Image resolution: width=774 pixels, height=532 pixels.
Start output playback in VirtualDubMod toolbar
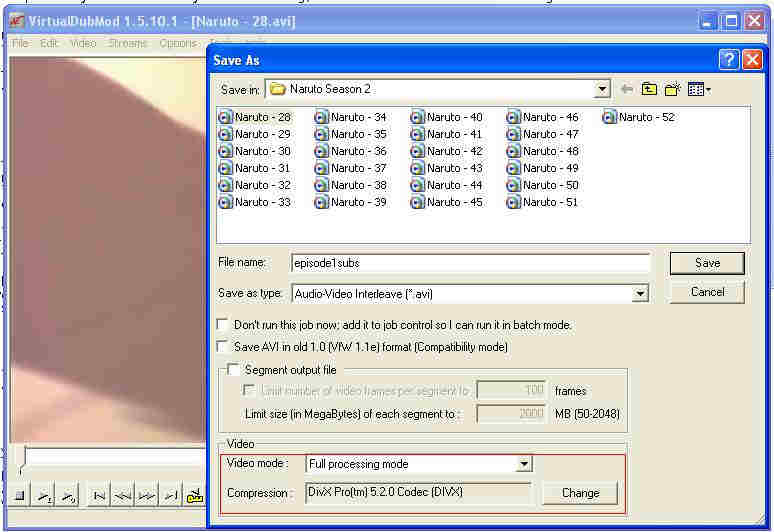coord(68,494)
